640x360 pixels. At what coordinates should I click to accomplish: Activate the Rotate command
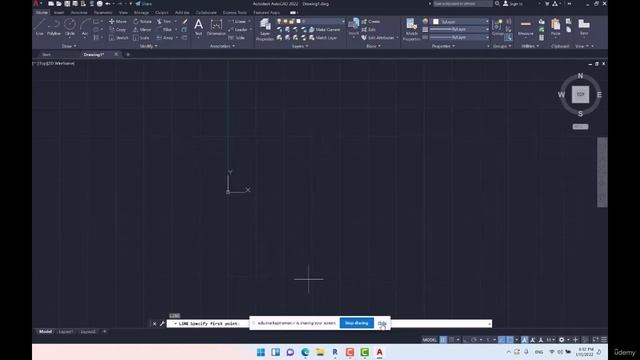[x=142, y=21]
